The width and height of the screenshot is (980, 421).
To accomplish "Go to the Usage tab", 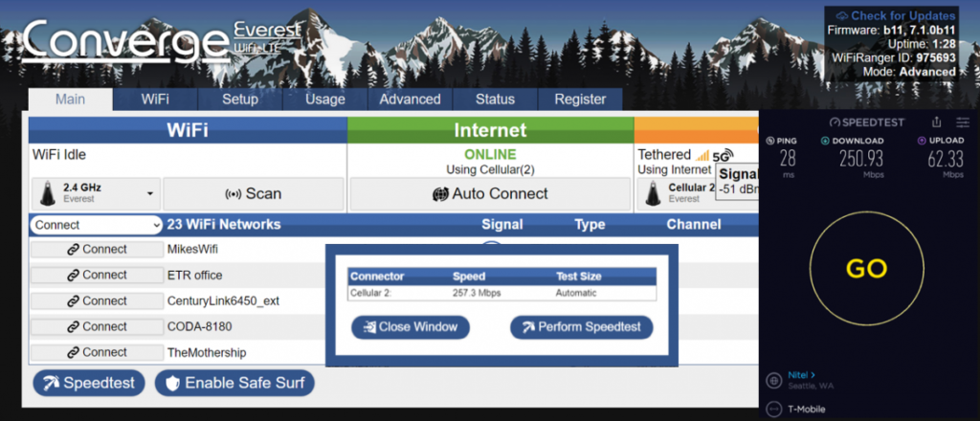I will (325, 100).
